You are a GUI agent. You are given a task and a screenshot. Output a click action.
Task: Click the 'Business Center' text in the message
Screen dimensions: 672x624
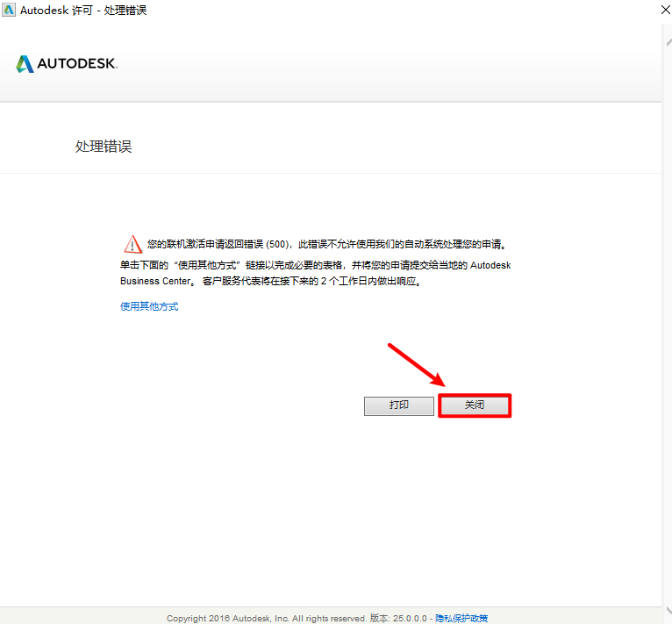tap(153, 282)
